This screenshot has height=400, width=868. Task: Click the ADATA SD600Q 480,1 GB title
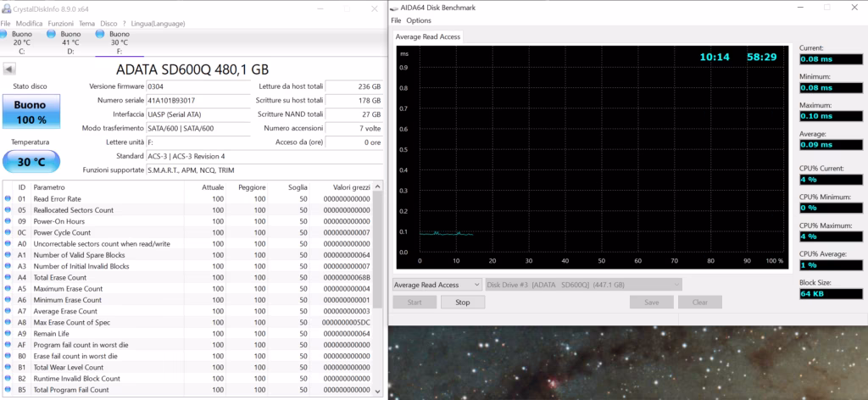192,69
